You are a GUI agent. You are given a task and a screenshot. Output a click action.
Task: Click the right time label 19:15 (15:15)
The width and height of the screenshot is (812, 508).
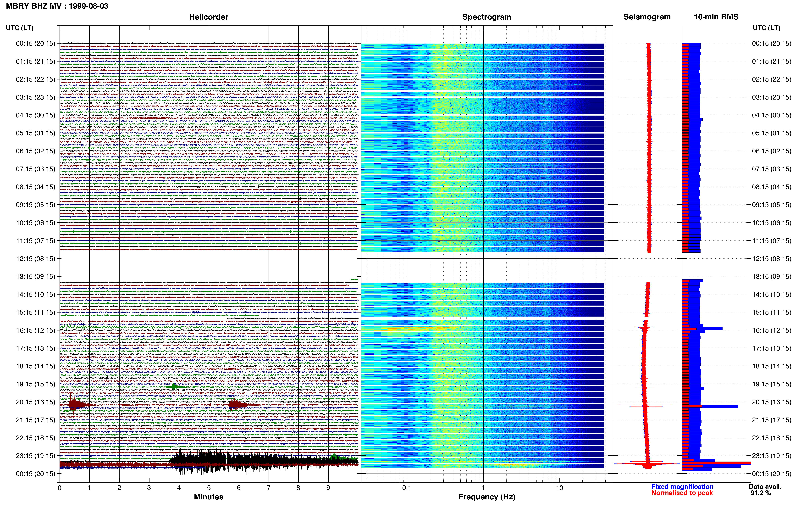click(x=772, y=384)
